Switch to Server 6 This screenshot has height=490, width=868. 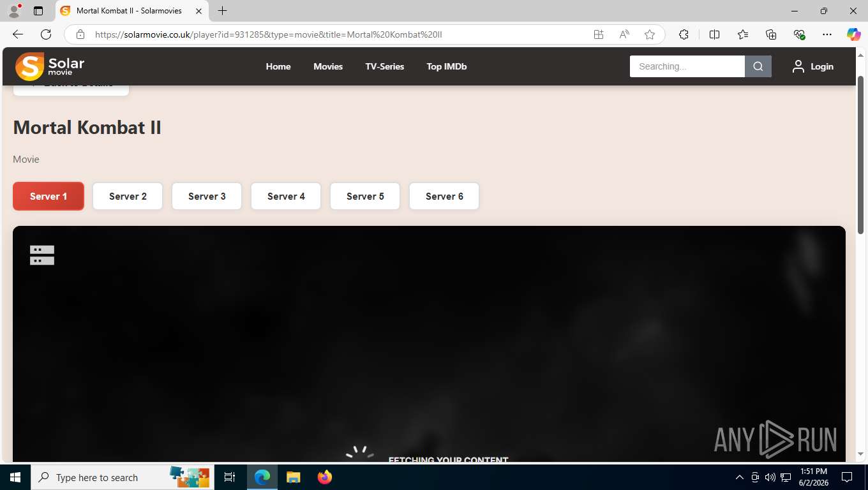point(444,196)
